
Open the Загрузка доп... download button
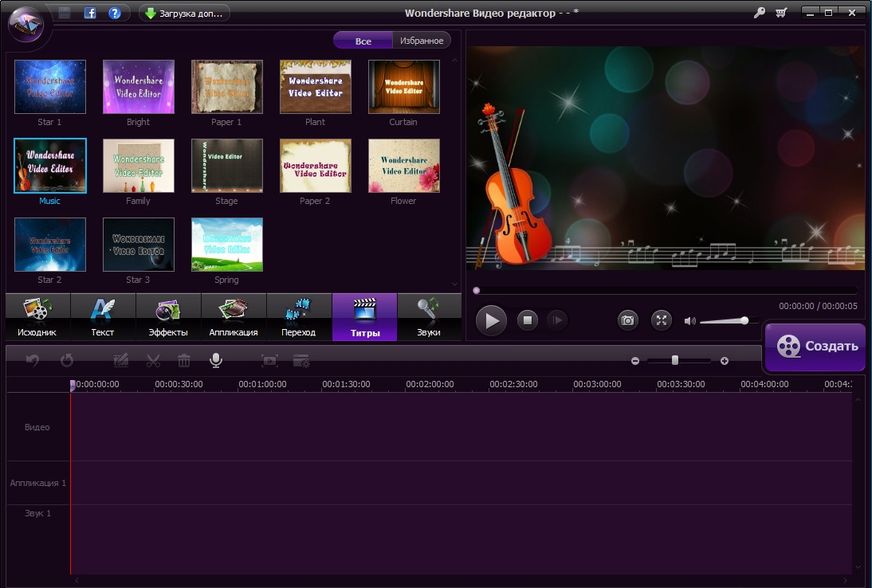(x=184, y=13)
